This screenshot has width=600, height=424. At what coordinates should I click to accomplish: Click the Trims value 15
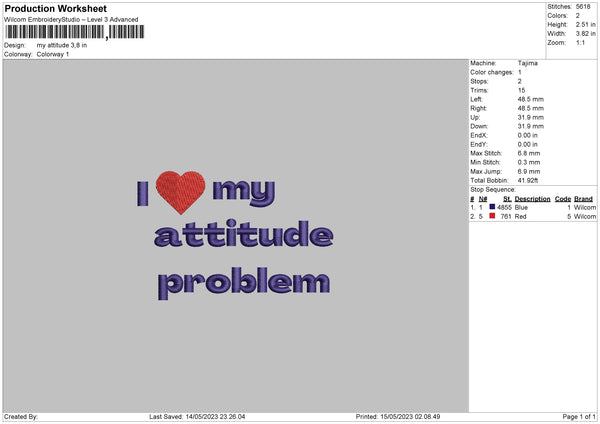521,90
